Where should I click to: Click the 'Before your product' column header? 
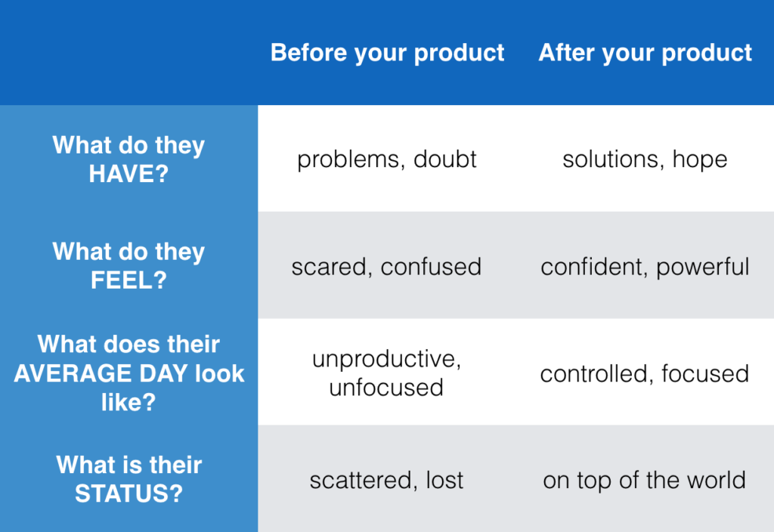(x=387, y=53)
